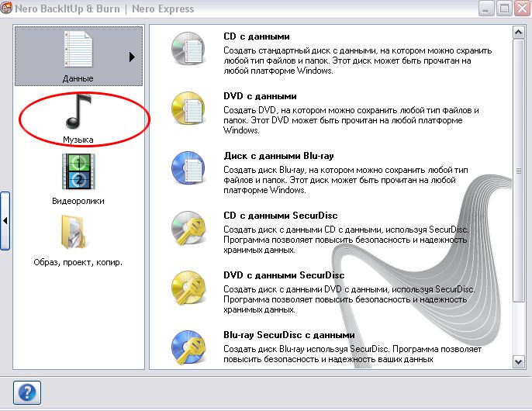The width and height of the screenshot is (532, 411).
Task: Open the Музыка music note icon
Action: click(79, 112)
